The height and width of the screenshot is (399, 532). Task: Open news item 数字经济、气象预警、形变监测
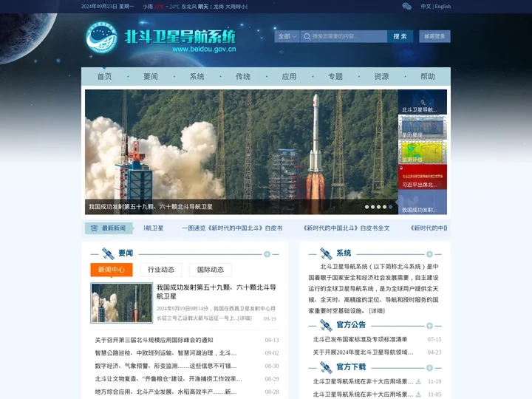[x=166, y=366]
